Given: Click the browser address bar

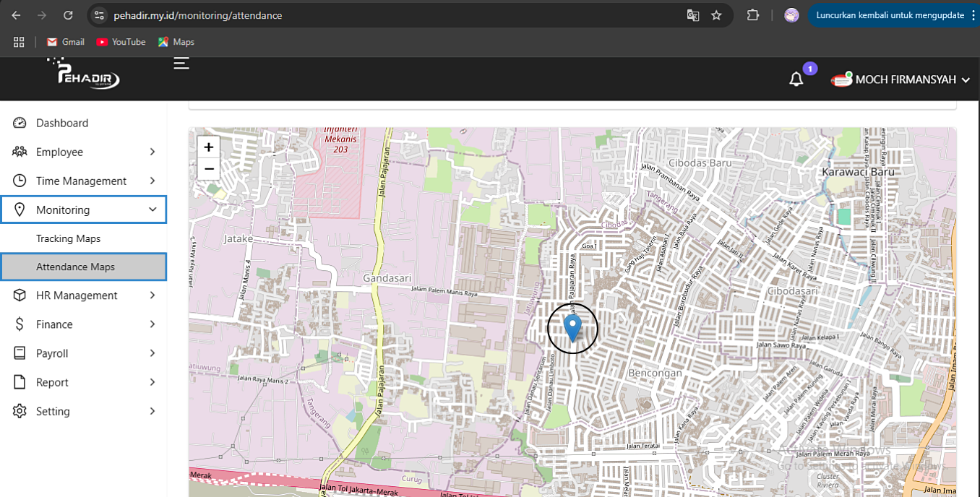Looking at the screenshot, I should 289,14.
